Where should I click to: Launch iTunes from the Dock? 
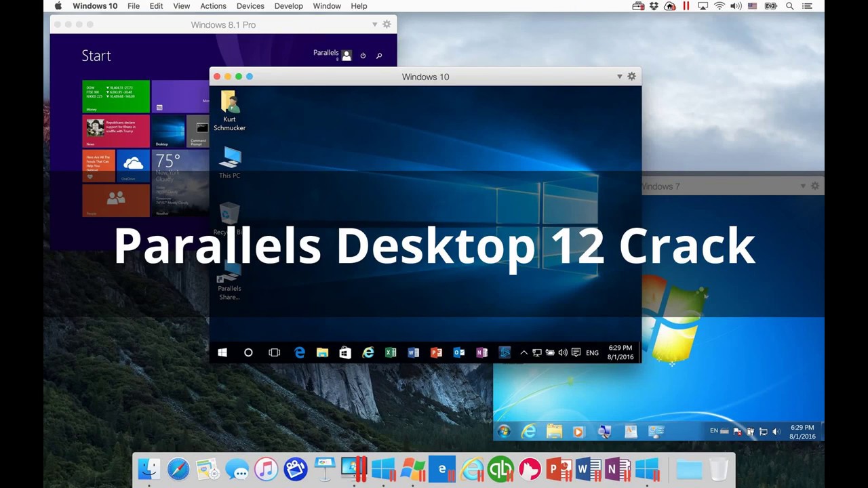(x=267, y=469)
